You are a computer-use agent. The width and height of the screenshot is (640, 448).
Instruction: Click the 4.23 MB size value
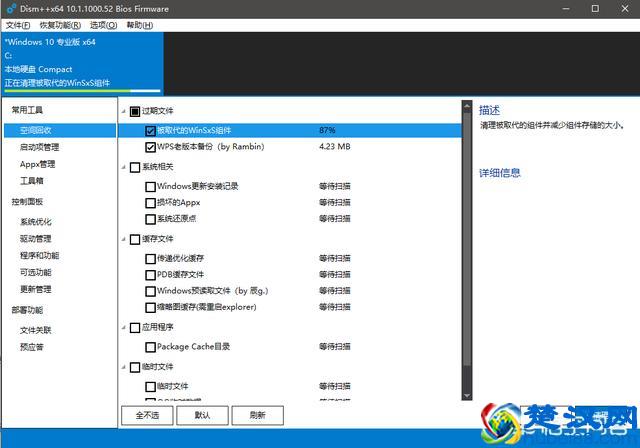335,146
